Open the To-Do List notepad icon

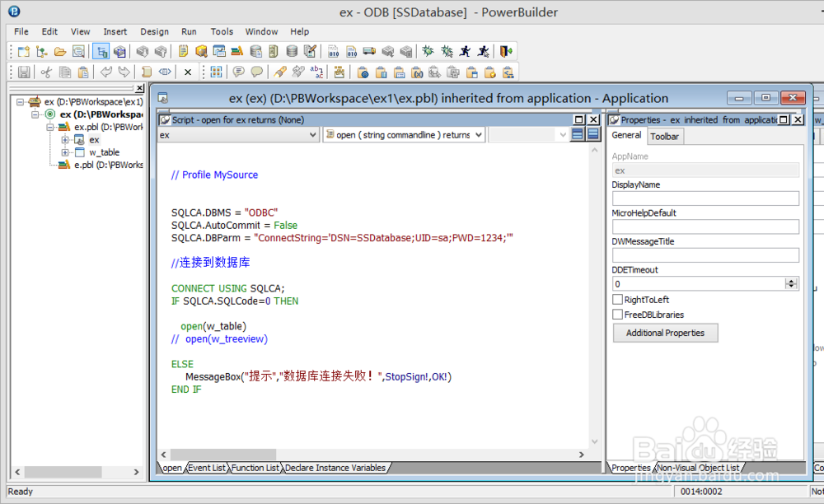(x=183, y=51)
